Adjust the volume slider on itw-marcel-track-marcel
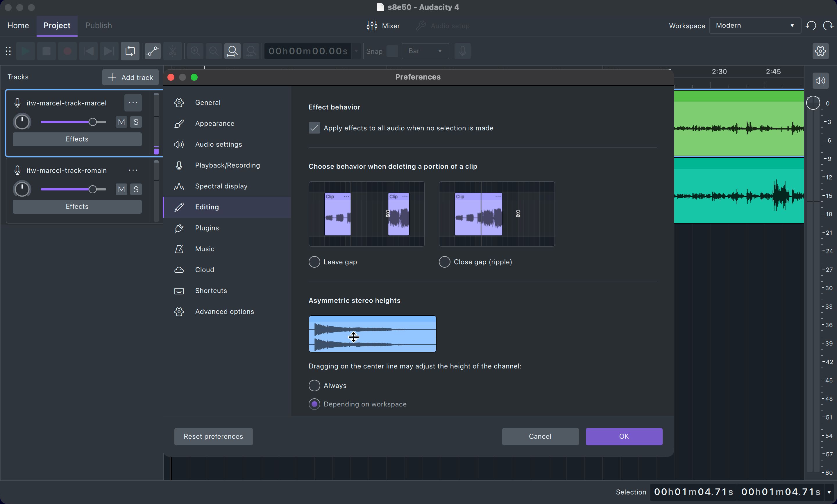The image size is (837, 504). tap(93, 122)
